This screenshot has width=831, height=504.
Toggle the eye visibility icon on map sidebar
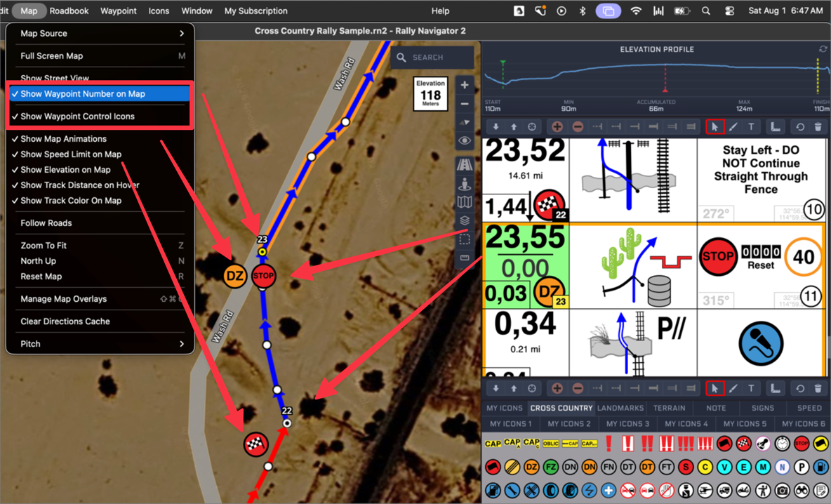point(464,141)
